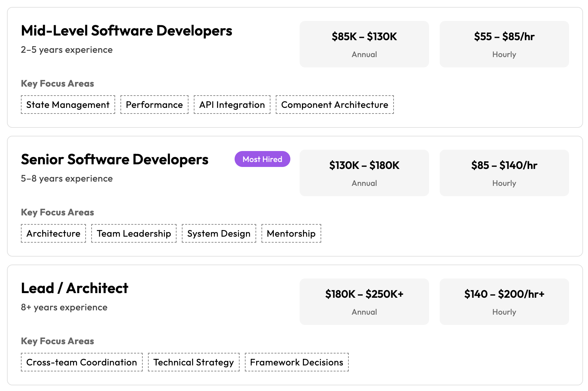Click the System Design tag
This screenshot has height=391, width=588.
pos(219,233)
